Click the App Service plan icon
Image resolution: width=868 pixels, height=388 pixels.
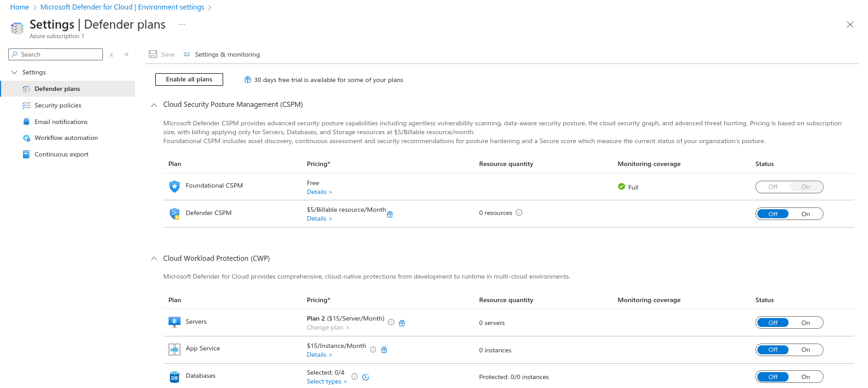click(x=175, y=349)
